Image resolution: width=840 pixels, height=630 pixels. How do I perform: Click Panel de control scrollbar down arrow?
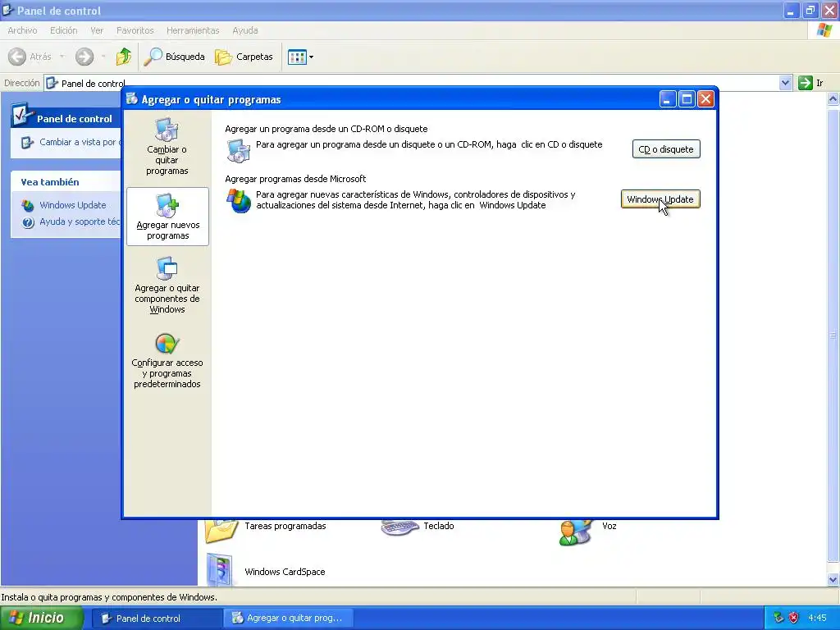point(833,580)
